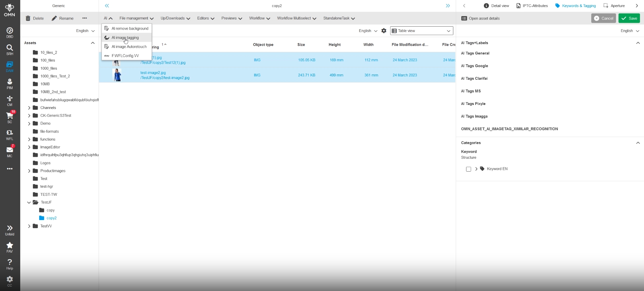Open test-image2.jpg thumbnail
Viewport: 644px width, 291px height.
click(x=117, y=75)
